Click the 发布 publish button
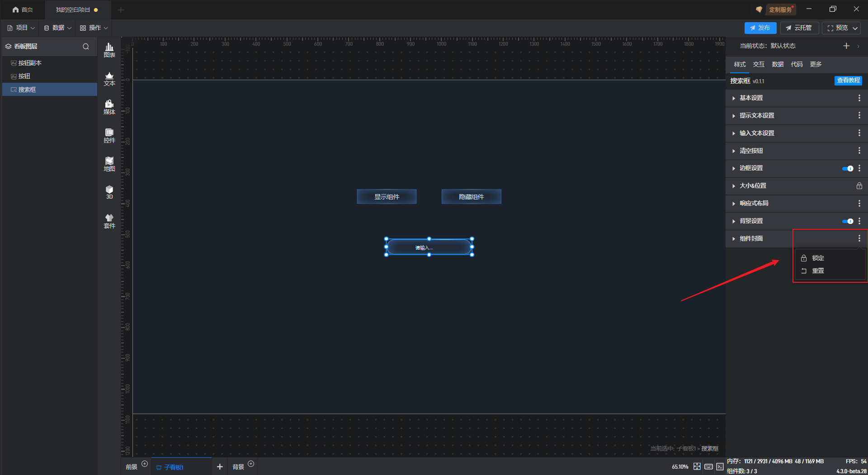Screen dimensions: 868x475 coord(760,28)
